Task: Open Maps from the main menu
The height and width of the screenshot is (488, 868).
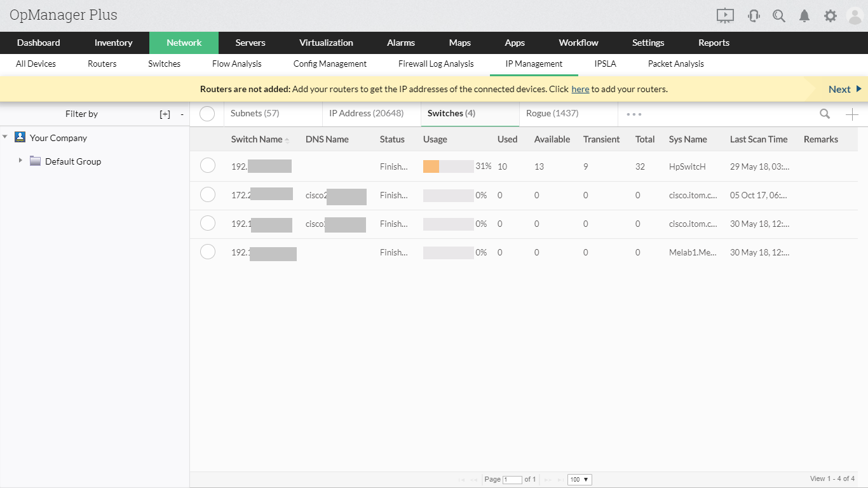Action: tap(460, 43)
